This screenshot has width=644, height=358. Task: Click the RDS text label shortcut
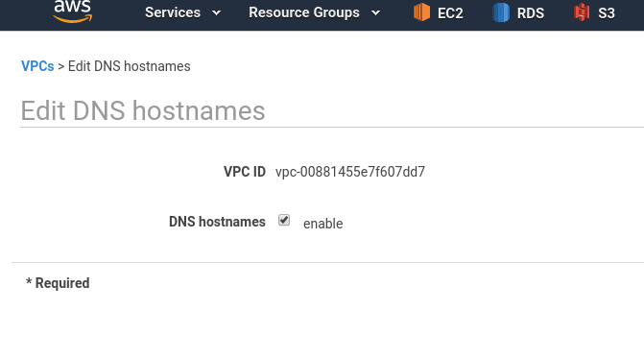click(x=530, y=13)
